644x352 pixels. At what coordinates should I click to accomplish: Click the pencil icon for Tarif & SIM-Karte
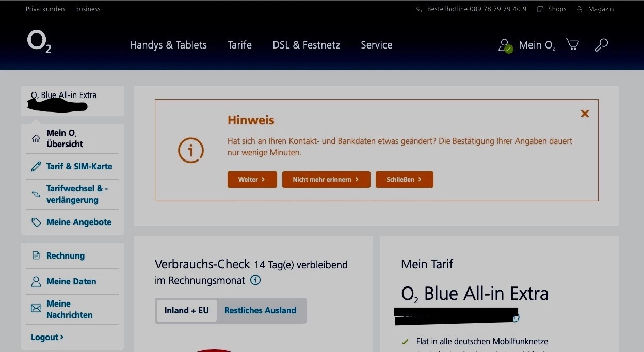(x=36, y=166)
